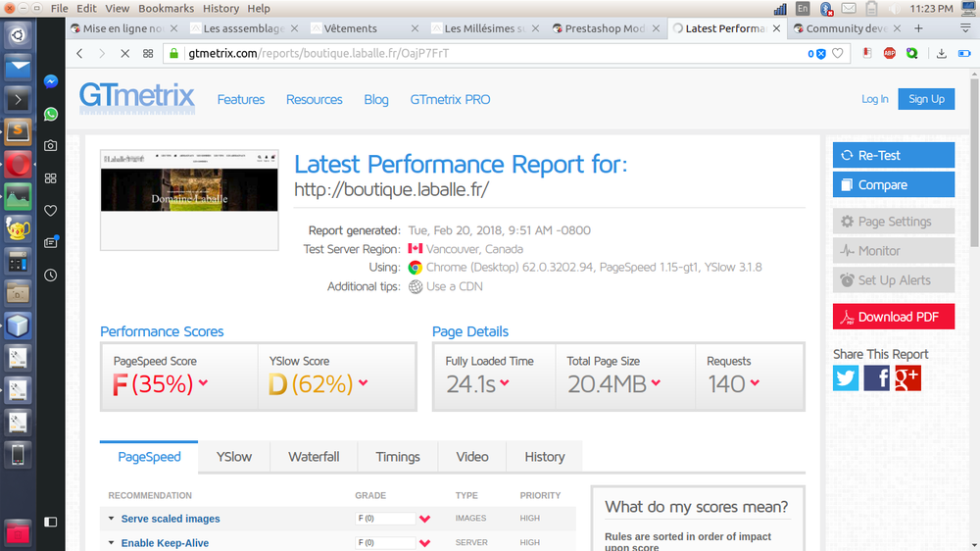Switch to the YSlow tab

(x=234, y=457)
